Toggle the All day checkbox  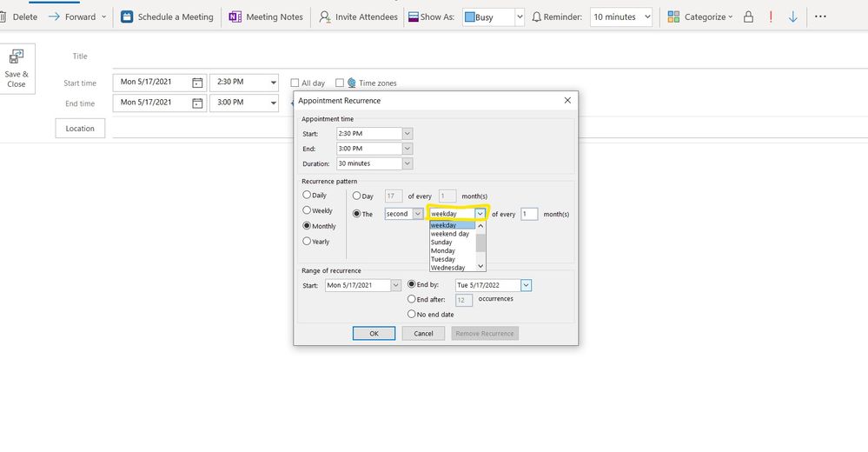point(295,83)
